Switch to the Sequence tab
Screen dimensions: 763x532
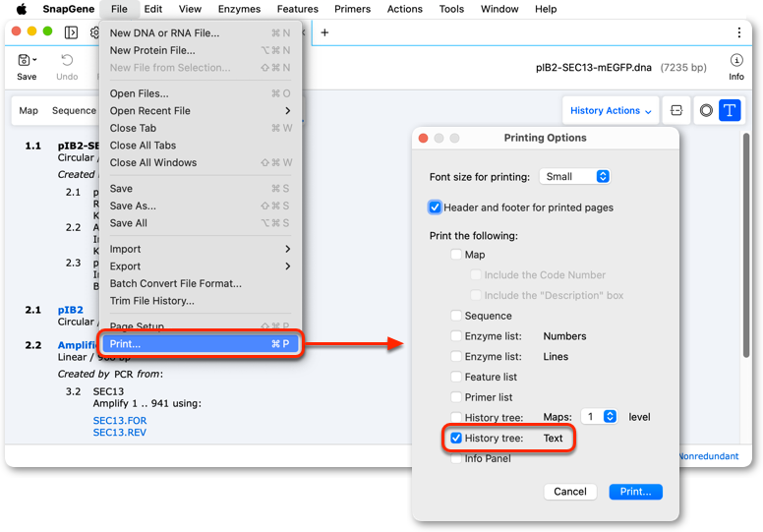point(74,110)
